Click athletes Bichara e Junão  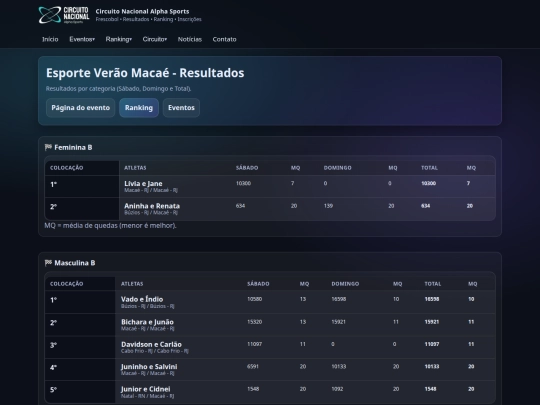(147, 322)
